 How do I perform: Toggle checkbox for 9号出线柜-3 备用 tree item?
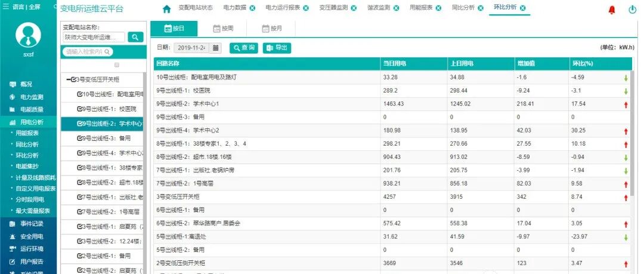pos(80,138)
